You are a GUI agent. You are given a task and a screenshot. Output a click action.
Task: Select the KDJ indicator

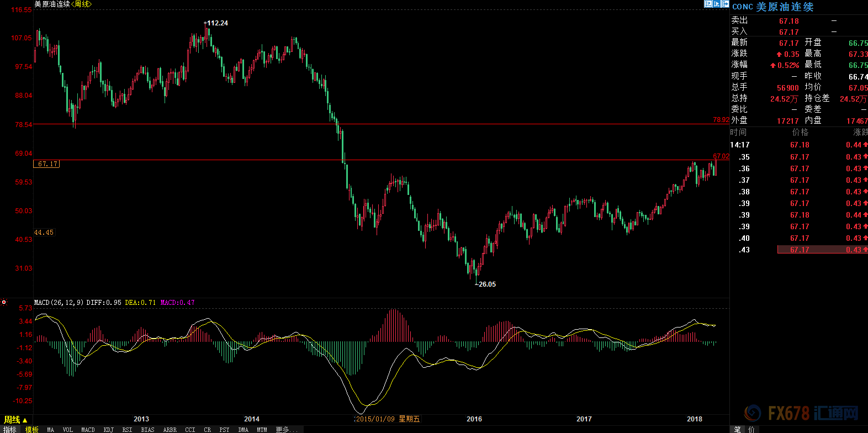(x=109, y=430)
